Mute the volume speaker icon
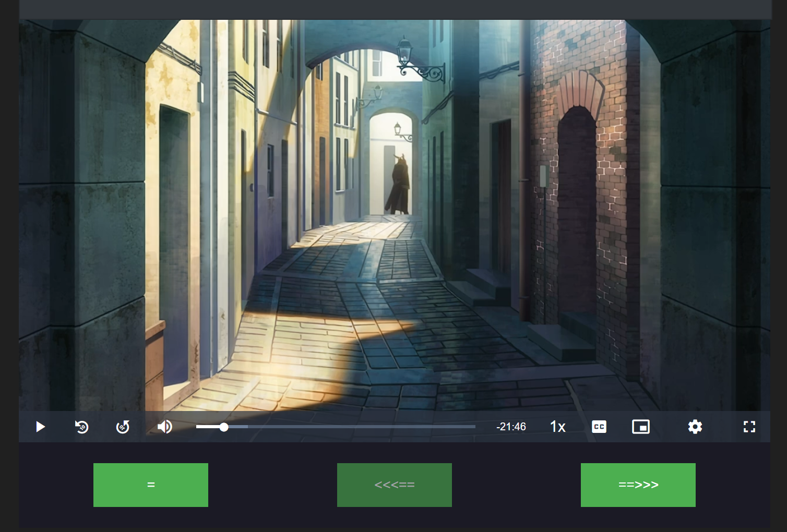787x532 pixels. pyautogui.click(x=164, y=427)
